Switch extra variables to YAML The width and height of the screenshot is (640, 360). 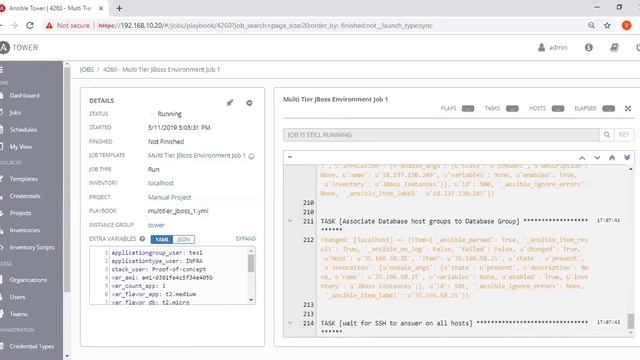[x=162, y=240]
